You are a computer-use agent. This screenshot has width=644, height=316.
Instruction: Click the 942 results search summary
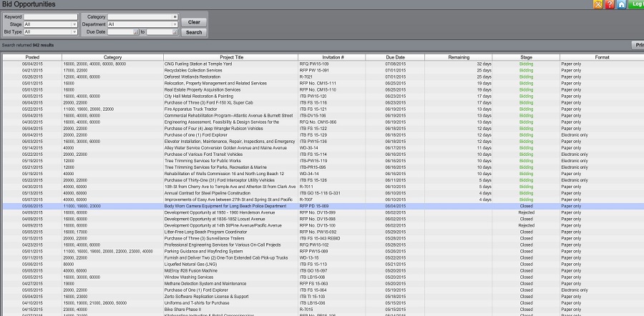tap(28, 45)
